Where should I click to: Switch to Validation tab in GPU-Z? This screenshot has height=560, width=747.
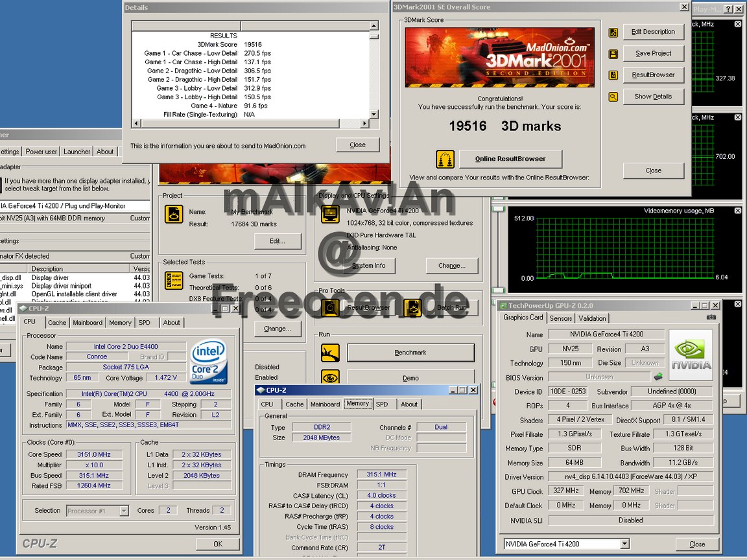click(x=592, y=318)
